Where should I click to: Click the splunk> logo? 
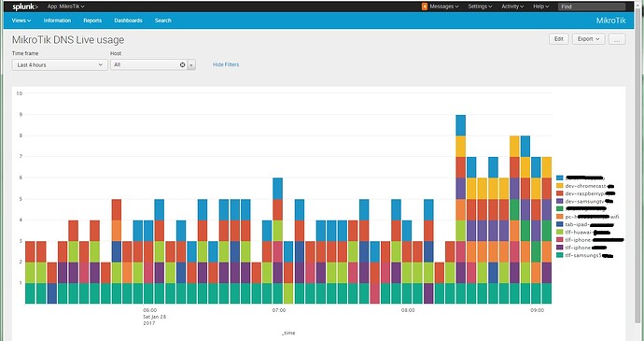(25, 7)
